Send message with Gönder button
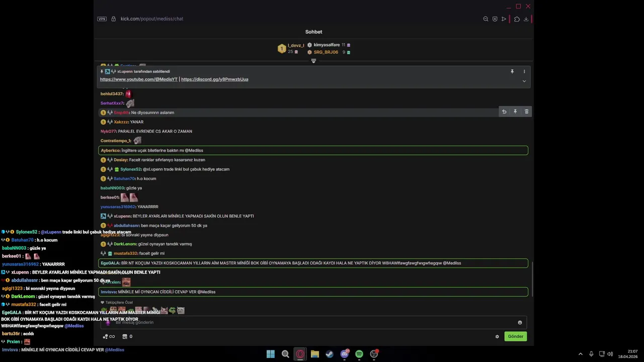The height and width of the screenshot is (362, 644). (x=515, y=336)
